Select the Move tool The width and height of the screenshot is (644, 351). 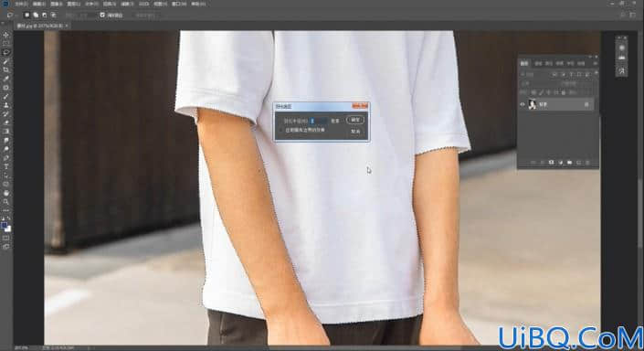6,35
